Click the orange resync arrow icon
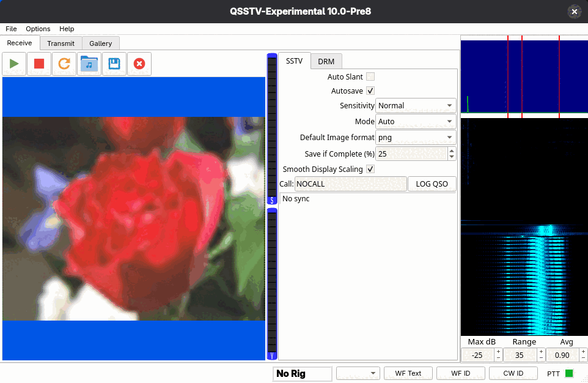 pyautogui.click(x=64, y=64)
